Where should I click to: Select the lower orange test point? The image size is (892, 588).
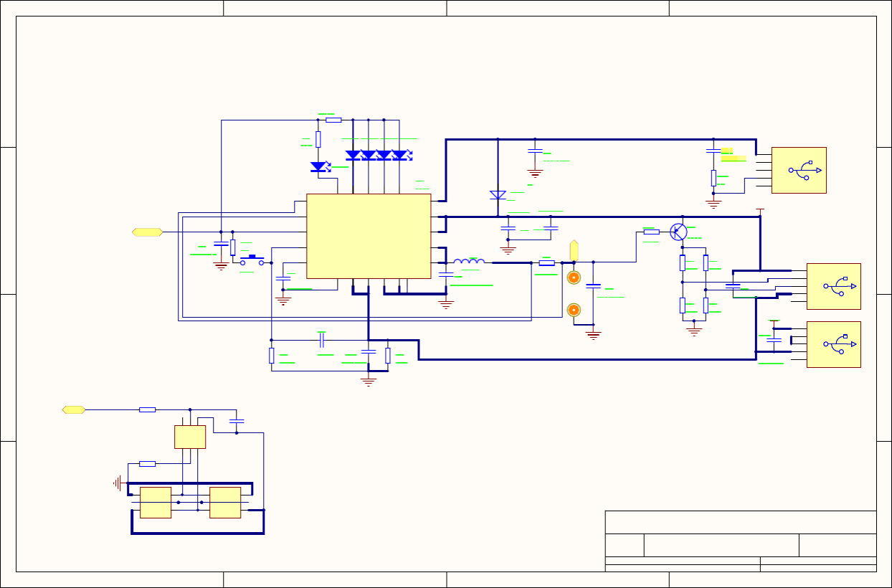tap(574, 310)
